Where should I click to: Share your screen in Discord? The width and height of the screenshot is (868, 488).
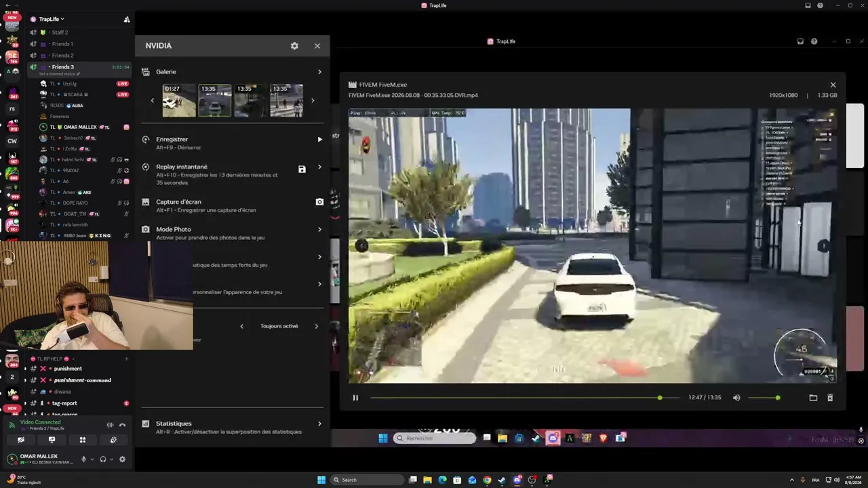click(x=52, y=440)
